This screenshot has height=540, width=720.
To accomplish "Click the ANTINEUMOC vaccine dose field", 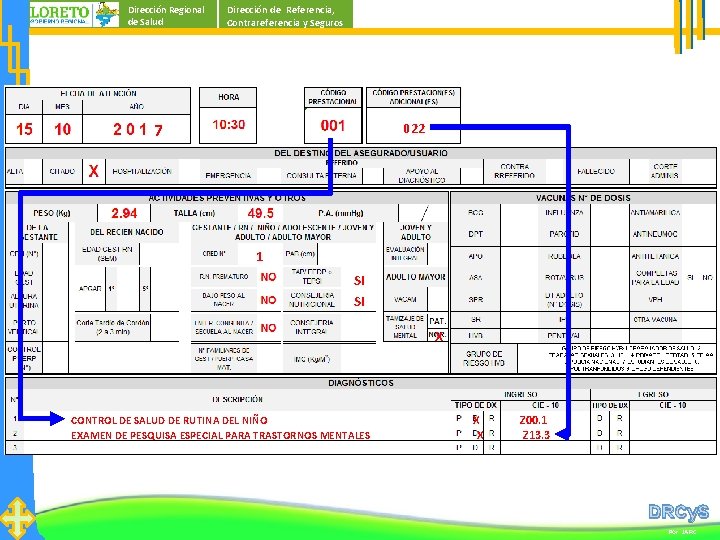I will coord(698,234).
